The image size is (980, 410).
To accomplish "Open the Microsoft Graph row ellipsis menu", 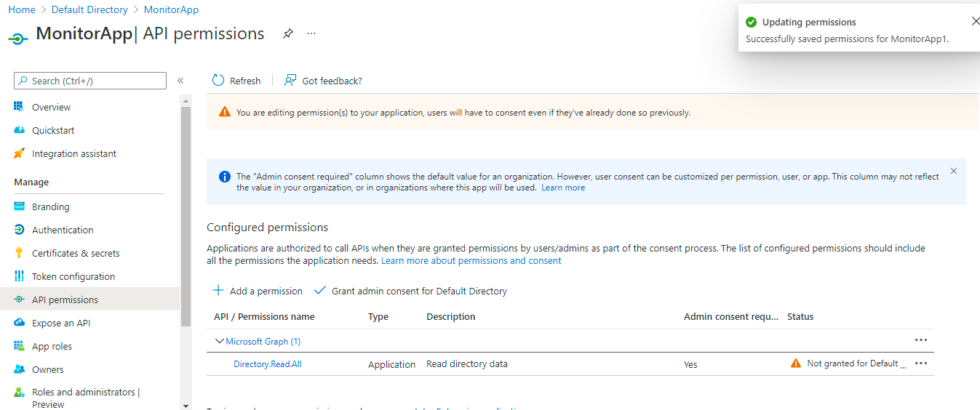I will click(x=921, y=340).
